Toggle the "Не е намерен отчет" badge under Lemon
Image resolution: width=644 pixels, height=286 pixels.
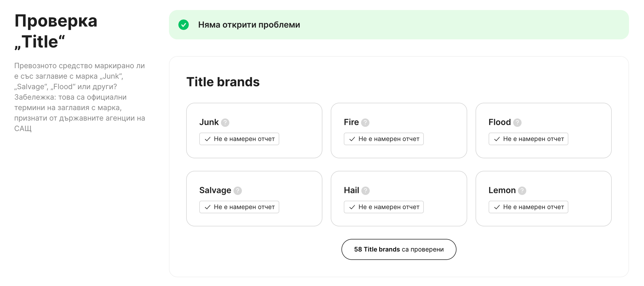point(528,207)
